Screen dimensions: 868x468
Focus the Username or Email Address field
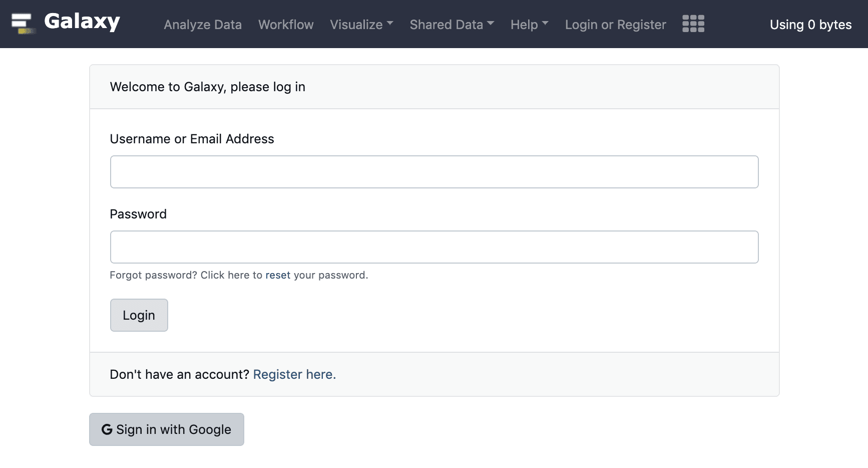point(434,172)
